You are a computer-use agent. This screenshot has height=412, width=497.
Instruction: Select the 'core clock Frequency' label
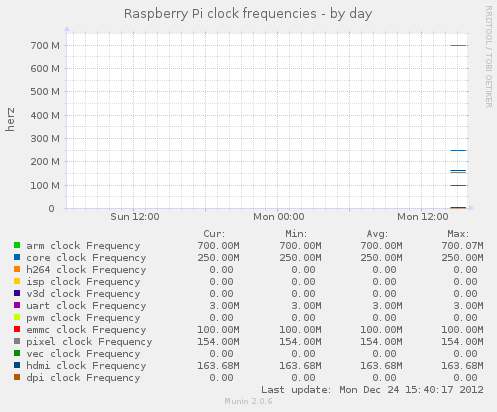pos(86,258)
